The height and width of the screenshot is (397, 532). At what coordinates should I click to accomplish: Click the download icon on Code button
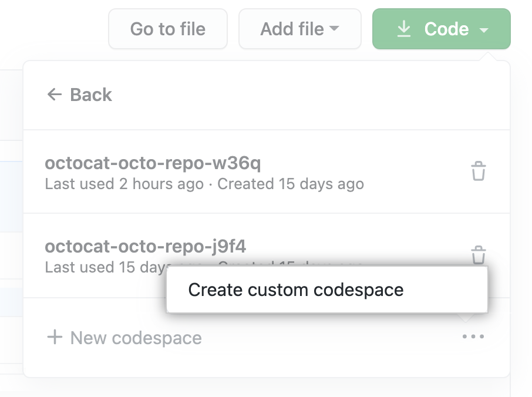(x=404, y=29)
